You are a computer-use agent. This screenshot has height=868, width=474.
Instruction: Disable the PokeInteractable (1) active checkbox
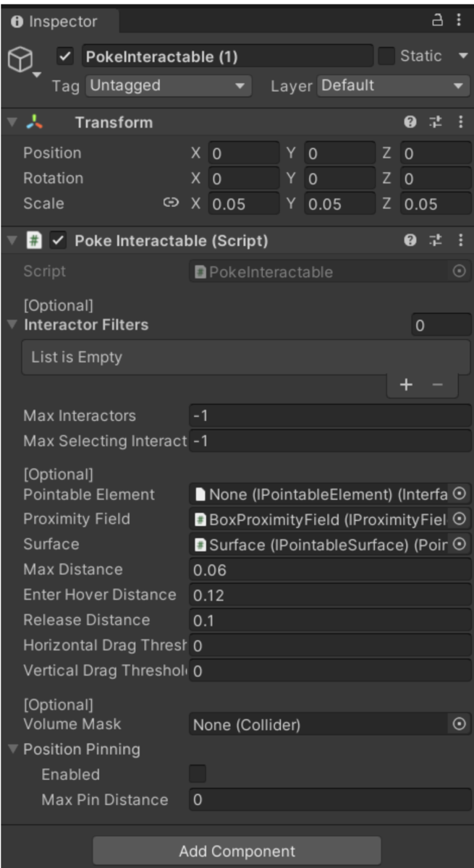(67, 56)
